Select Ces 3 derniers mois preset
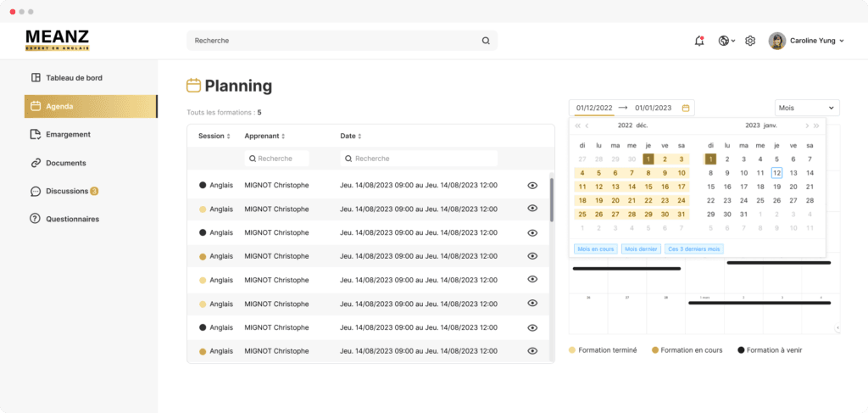 point(693,248)
